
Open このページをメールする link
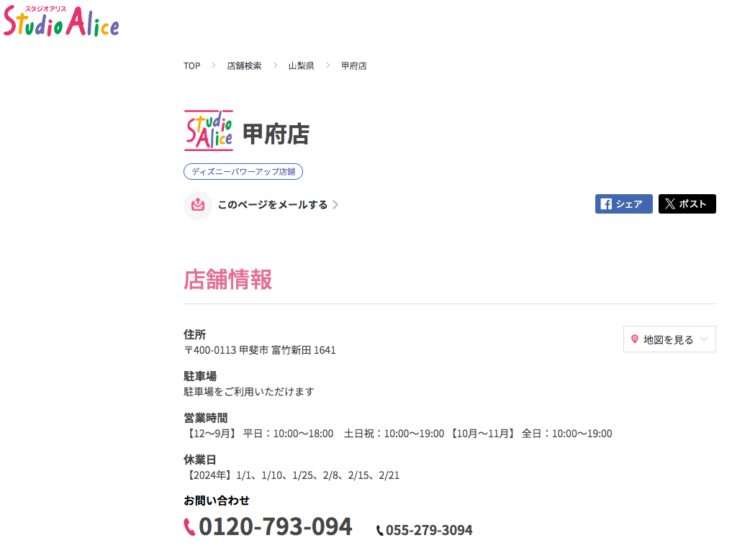pyautogui.click(x=273, y=205)
